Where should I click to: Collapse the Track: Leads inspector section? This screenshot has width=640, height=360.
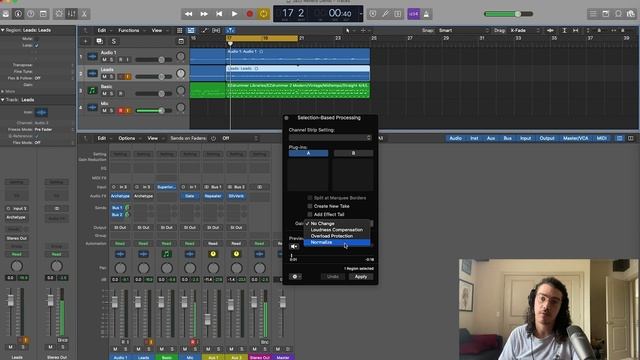tap(3, 100)
